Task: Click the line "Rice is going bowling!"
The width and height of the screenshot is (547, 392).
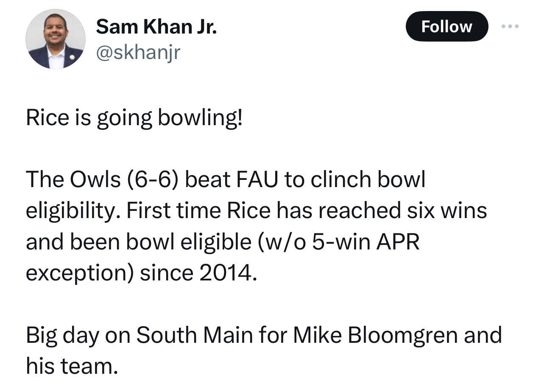Action: [135, 118]
